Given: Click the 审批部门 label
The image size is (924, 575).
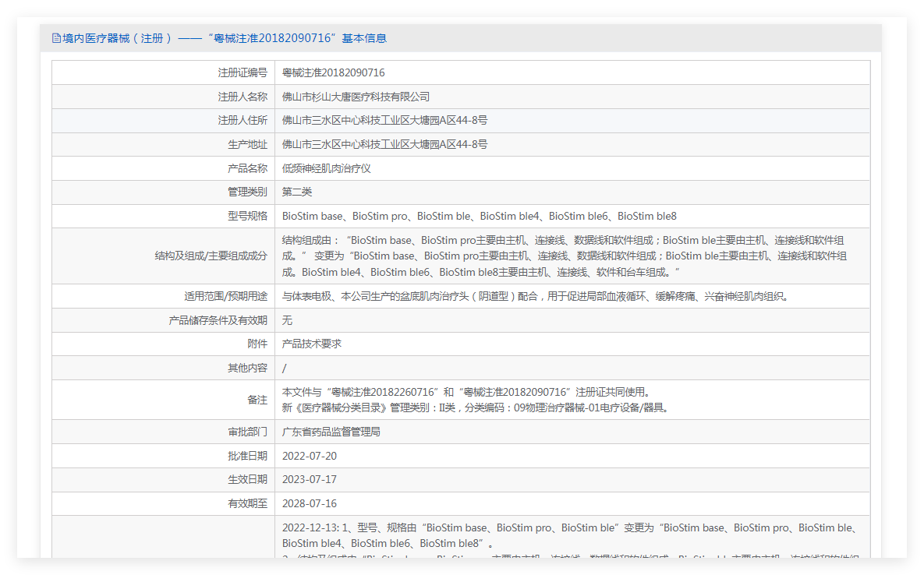Looking at the screenshot, I should (247, 432).
